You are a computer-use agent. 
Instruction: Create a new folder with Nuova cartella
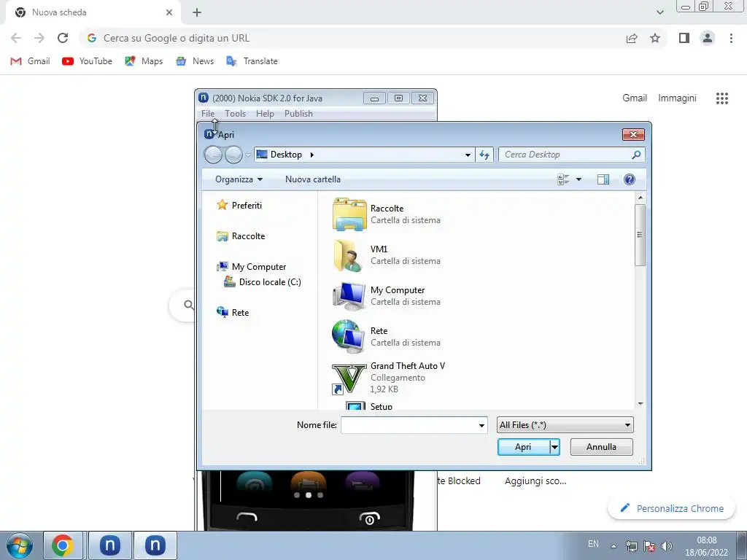312,179
